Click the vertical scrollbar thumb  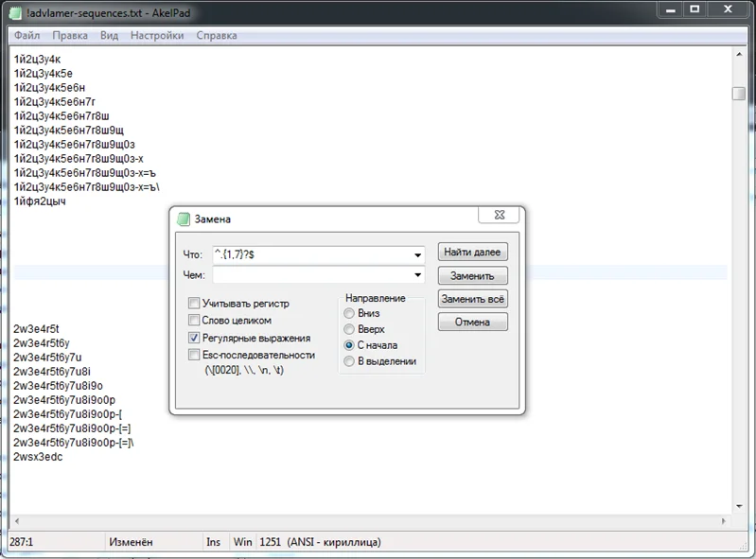click(x=738, y=94)
